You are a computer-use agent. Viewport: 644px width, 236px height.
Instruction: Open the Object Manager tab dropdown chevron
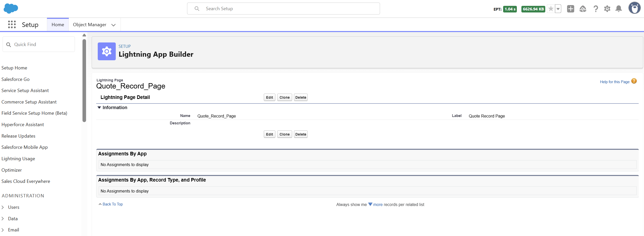click(x=113, y=25)
